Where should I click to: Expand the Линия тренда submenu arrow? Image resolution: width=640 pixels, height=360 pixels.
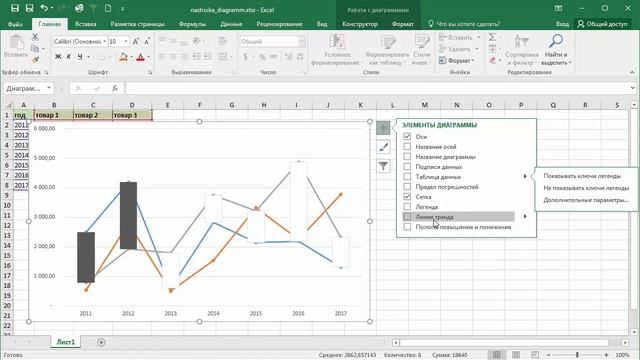click(x=525, y=216)
